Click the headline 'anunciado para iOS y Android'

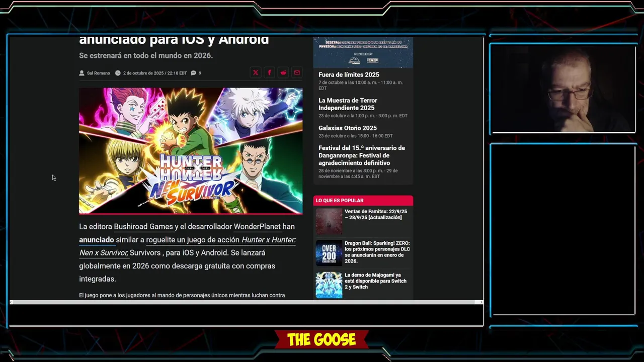point(174,40)
